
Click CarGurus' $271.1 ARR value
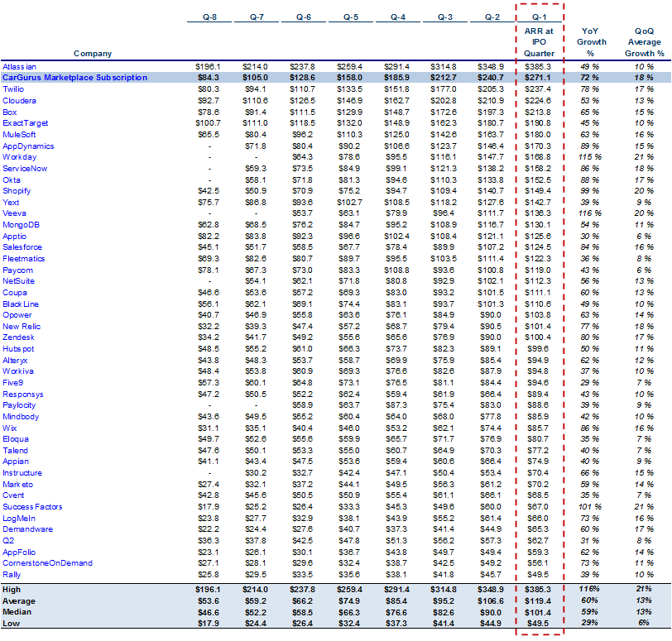[x=538, y=78]
